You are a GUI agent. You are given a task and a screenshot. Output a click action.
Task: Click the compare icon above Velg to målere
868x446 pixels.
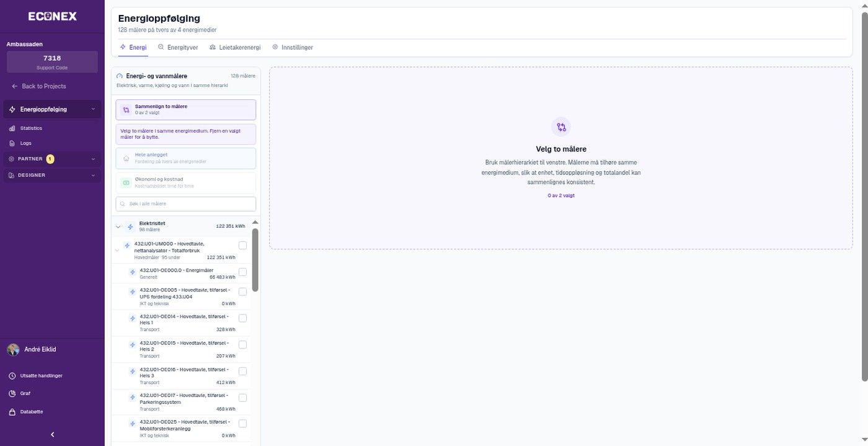click(x=561, y=127)
